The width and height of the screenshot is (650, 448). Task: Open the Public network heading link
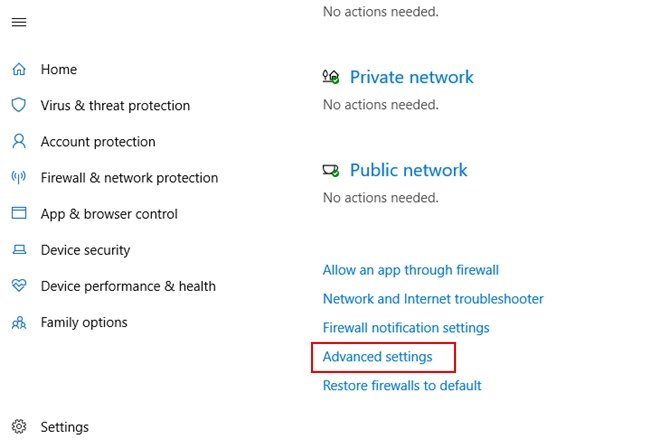click(x=408, y=170)
